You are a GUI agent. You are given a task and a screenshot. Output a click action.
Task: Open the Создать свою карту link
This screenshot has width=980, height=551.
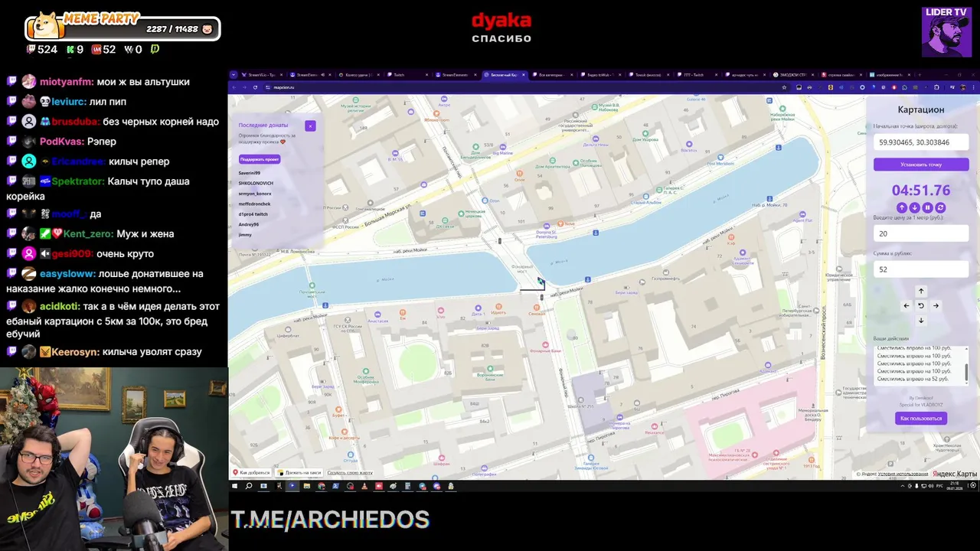click(350, 473)
